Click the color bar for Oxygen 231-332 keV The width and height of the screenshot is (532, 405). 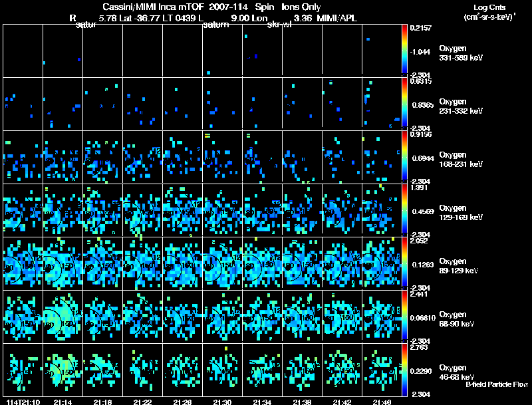coord(405,104)
